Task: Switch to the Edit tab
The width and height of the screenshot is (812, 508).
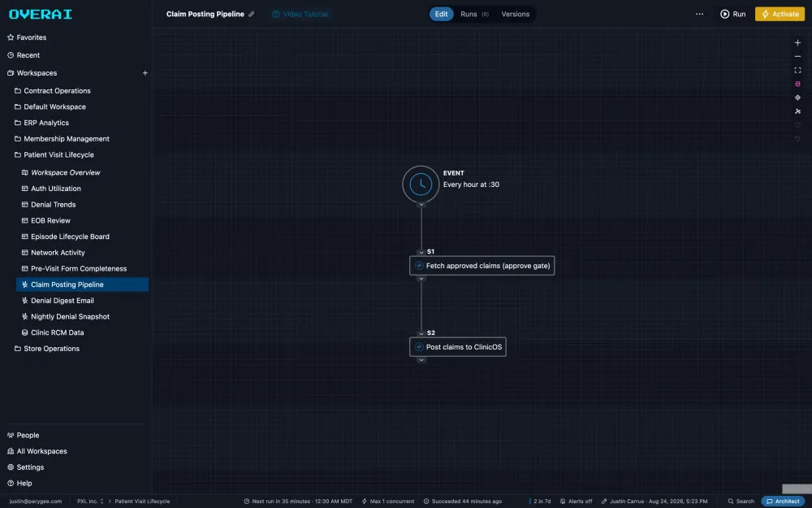Action: 441,14
